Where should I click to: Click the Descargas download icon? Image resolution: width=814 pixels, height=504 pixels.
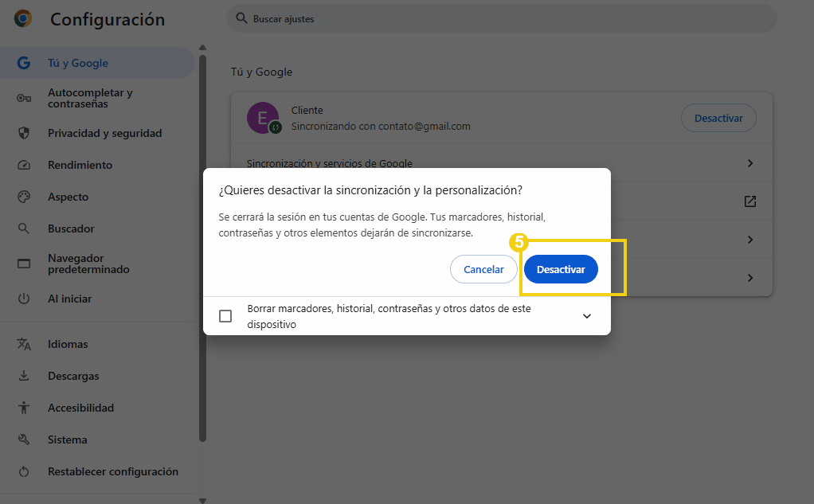tap(24, 376)
